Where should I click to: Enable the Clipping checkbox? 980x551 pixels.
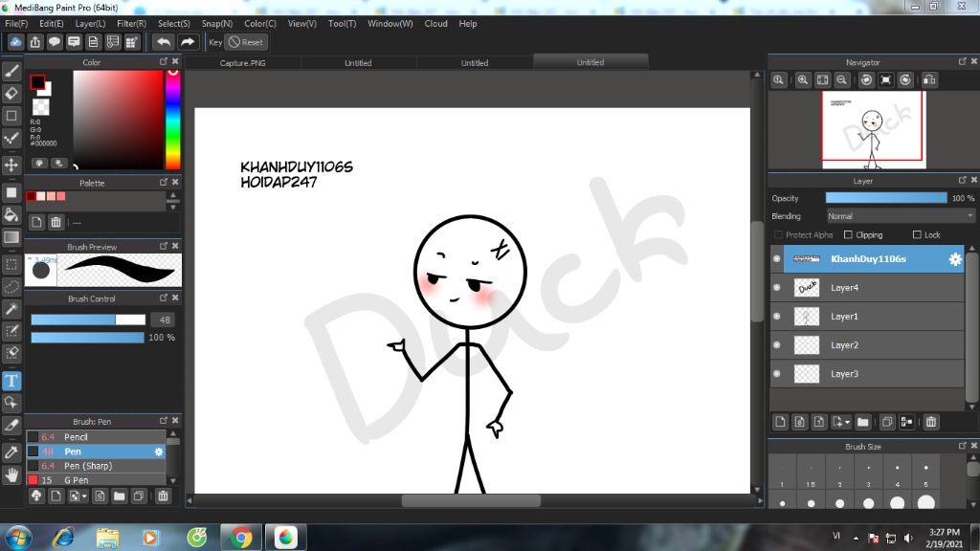click(848, 235)
